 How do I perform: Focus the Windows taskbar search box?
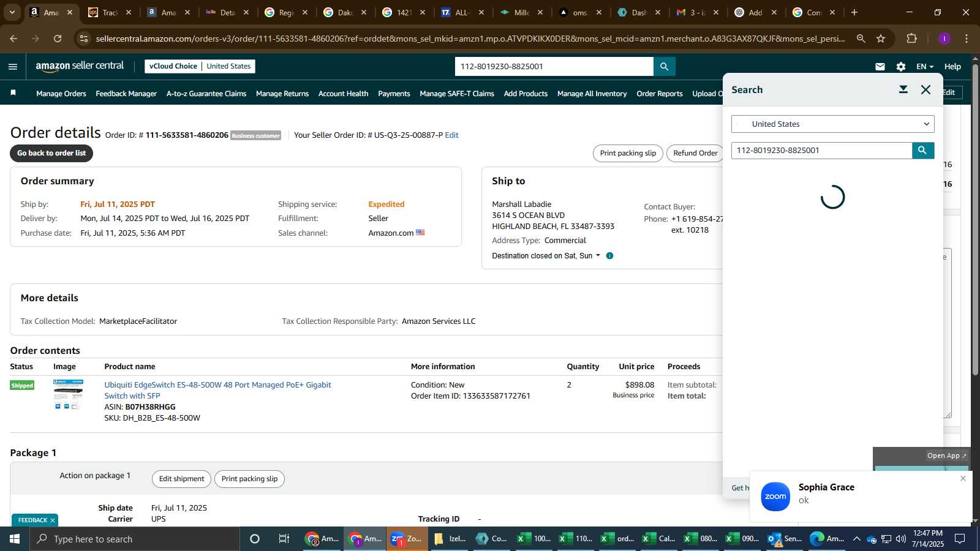(135, 539)
